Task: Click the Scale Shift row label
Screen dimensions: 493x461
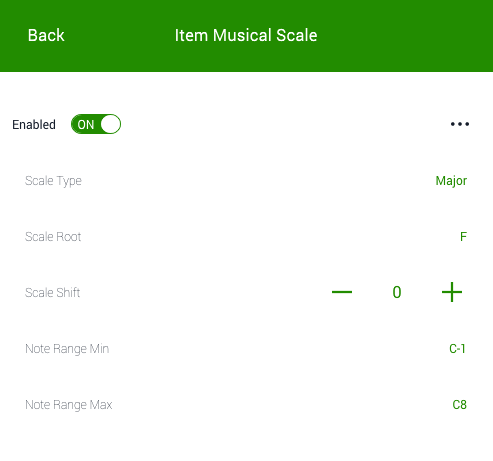Action: pyautogui.click(x=52, y=293)
